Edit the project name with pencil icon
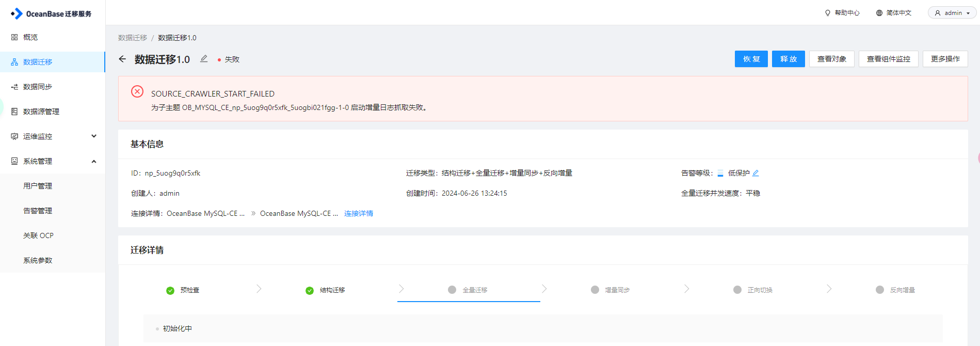The width and height of the screenshot is (980, 346). (x=204, y=59)
